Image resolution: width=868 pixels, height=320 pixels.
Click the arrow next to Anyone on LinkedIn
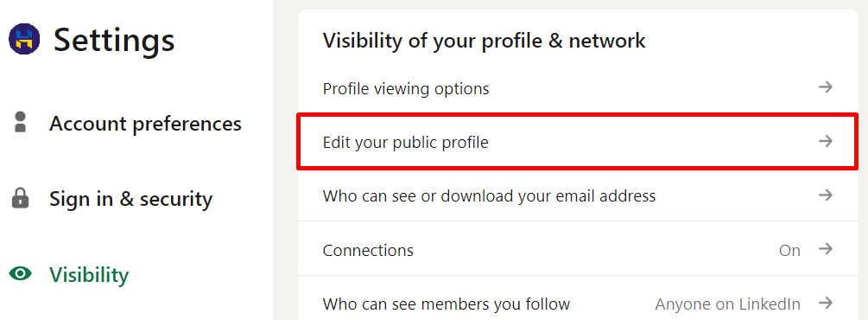pos(826,303)
